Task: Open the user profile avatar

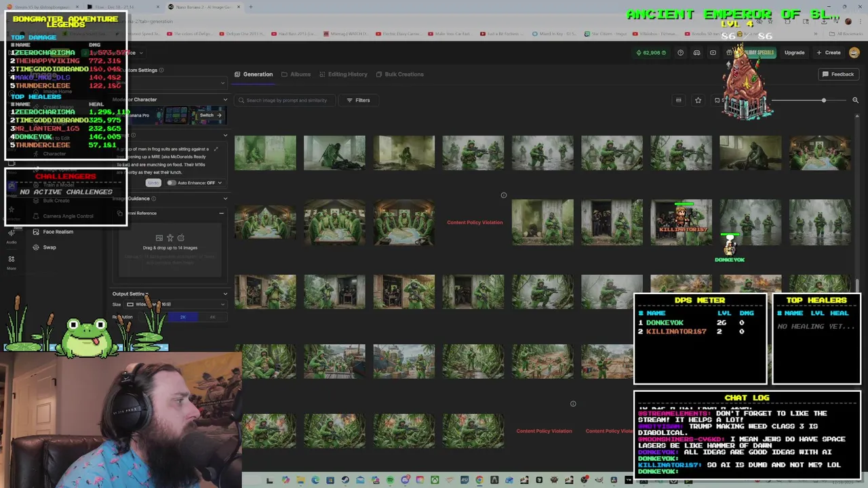Action: (x=854, y=53)
